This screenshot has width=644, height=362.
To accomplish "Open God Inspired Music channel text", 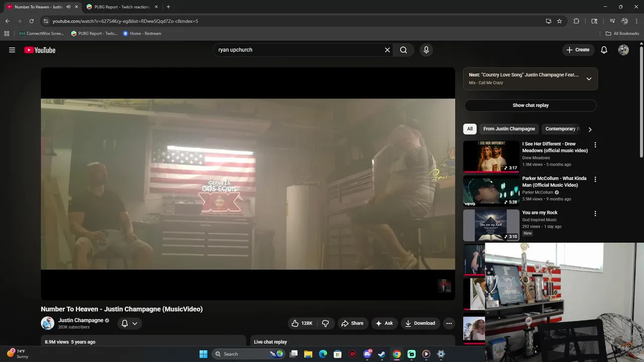I will pyautogui.click(x=539, y=220).
